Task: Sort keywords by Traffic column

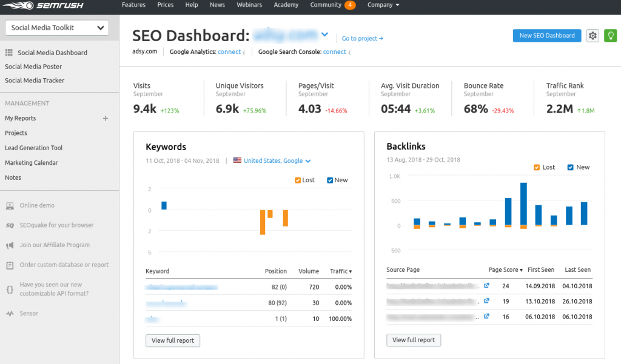Action: (x=341, y=271)
